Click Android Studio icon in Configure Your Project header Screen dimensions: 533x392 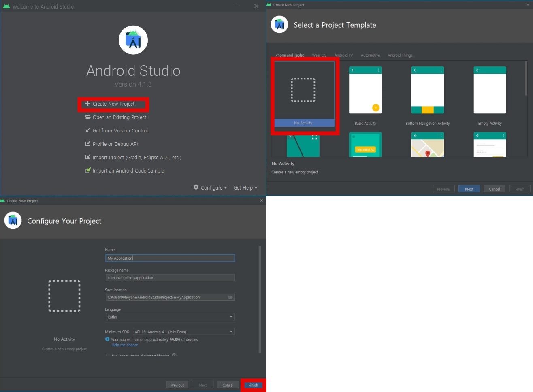13,221
